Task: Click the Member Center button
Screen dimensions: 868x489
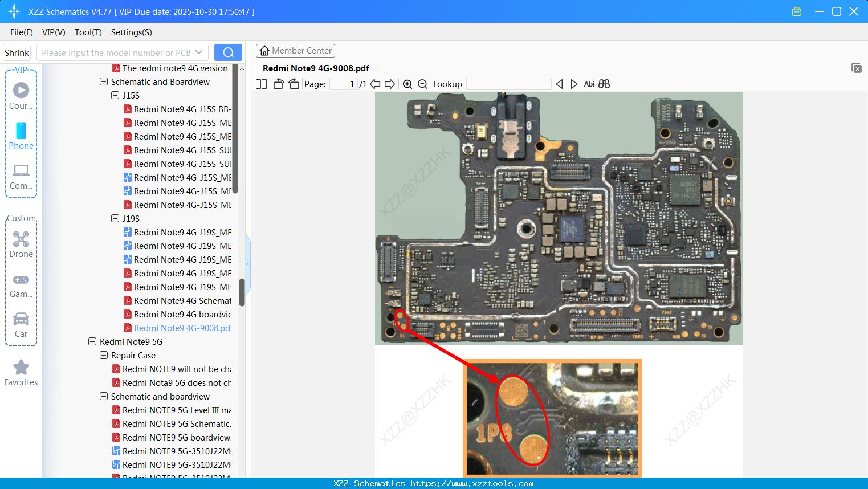Action: coord(295,51)
